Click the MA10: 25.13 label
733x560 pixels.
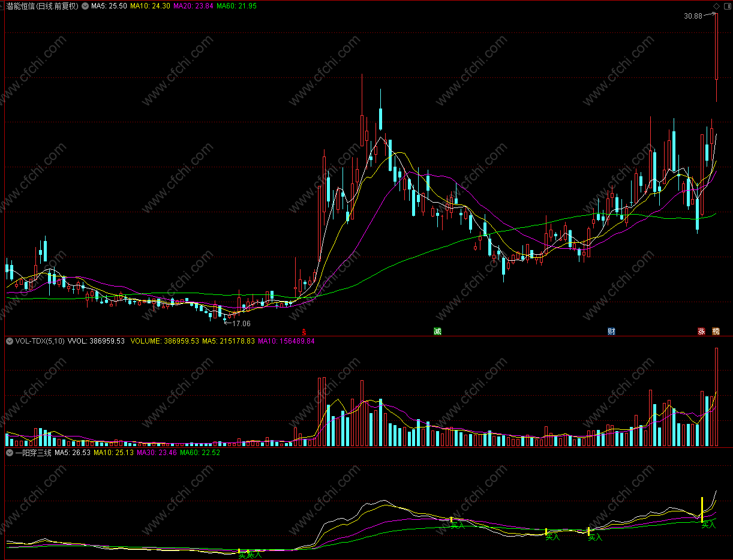(x=114, y=453)
